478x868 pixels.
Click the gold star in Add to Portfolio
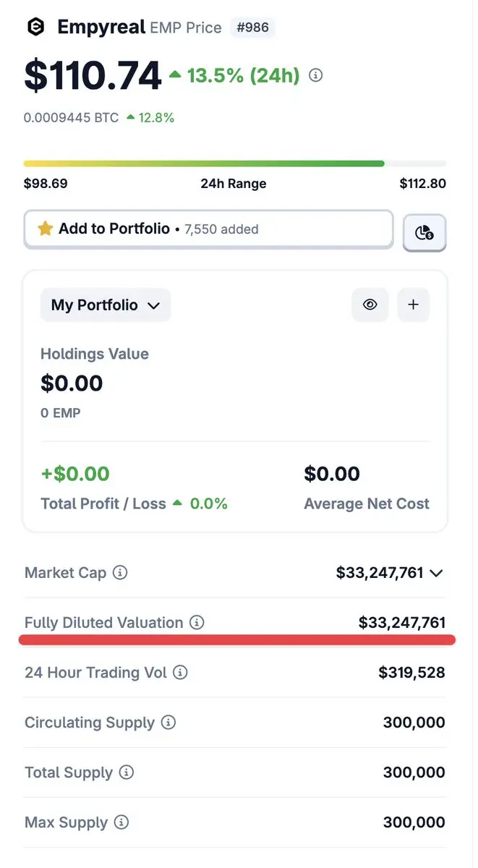(x=46, y=229)
